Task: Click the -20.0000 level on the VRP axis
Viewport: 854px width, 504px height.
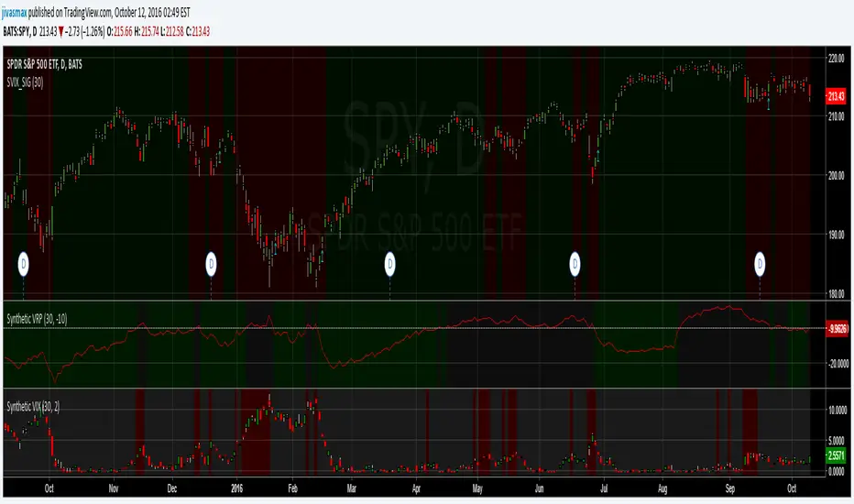Action: coord(838,364)
